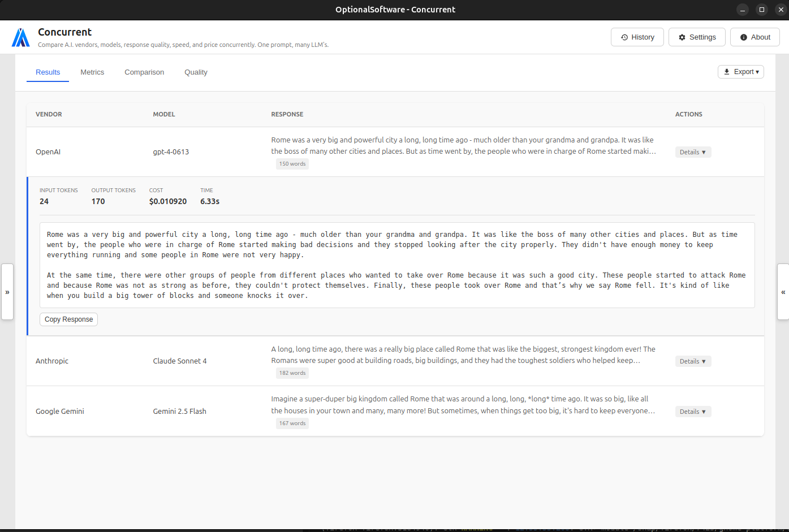789x532 pixels.
Task: Expand Details for Gemini 2.5 Flash
Action: [693, 411]
